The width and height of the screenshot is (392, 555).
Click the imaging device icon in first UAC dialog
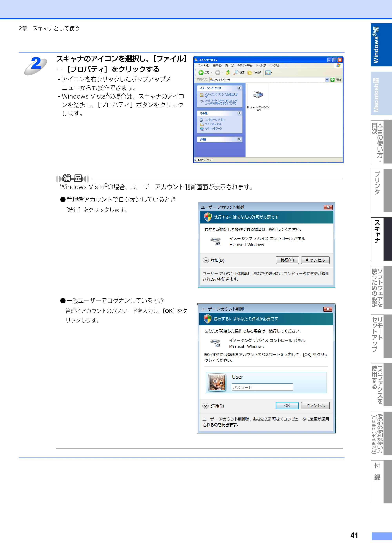pyautogui.click(x=216, y=242)
